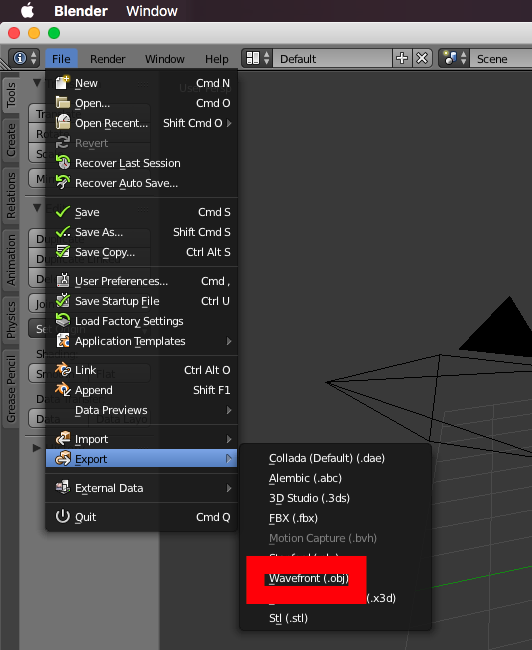The width and height of the screenshot is (532, 650).
Task: Click the Apple menu icon
Action: (27, 11)
